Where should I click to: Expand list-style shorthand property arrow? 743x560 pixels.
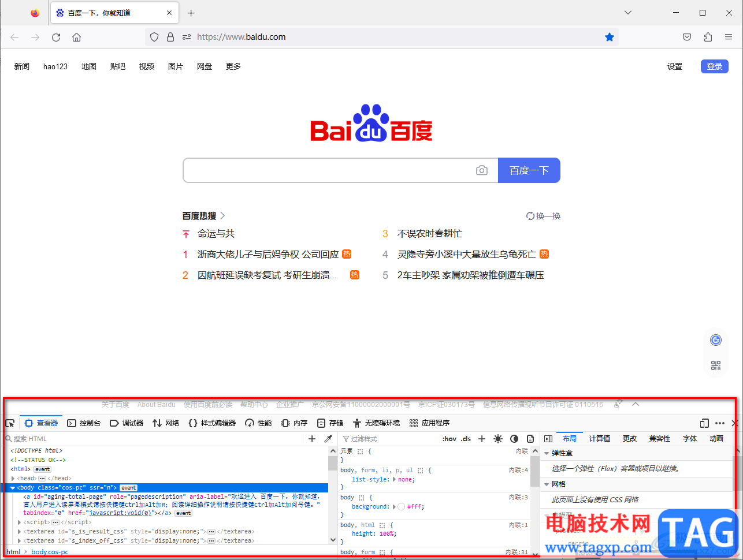click(x=395, y=479)
